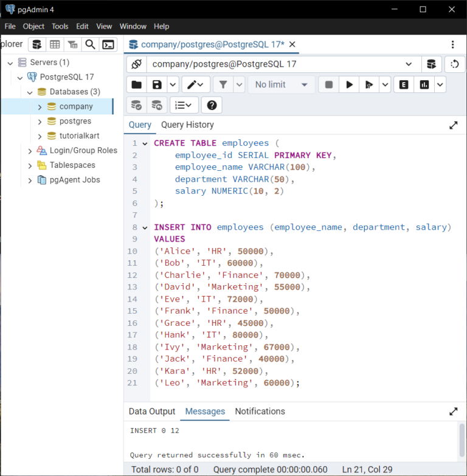
Task: Expand the tutorialkart database node
Action: point(40,136)
